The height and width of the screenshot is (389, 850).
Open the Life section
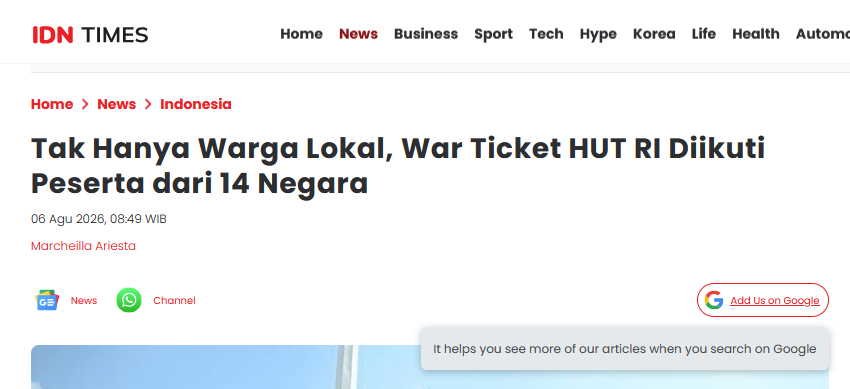pos(704,34)
